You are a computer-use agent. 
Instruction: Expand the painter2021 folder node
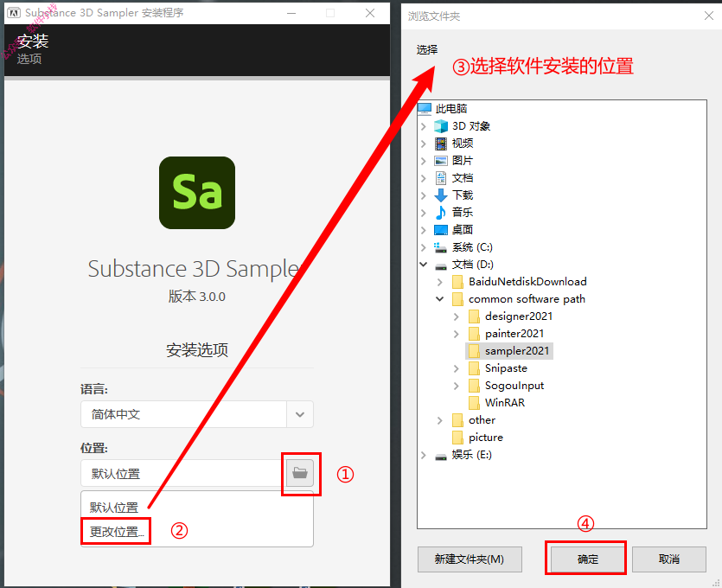click(x=456, y=334)
